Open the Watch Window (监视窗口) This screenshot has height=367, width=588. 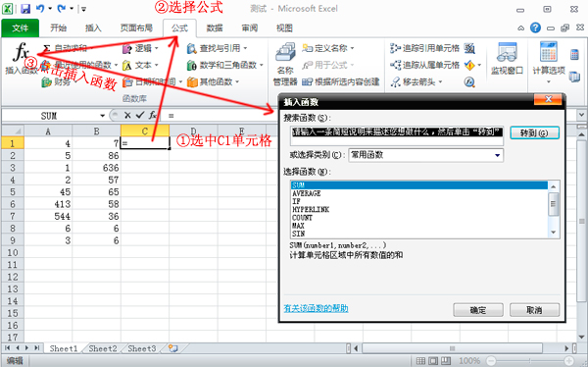pyautogui.click(x=507, y=59)
